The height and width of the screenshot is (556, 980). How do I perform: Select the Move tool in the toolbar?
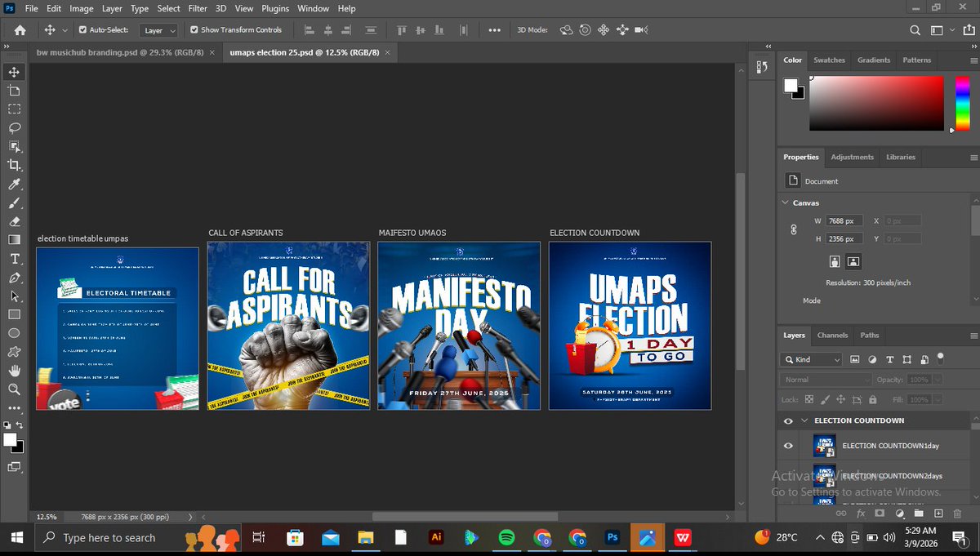click(14, 72)
